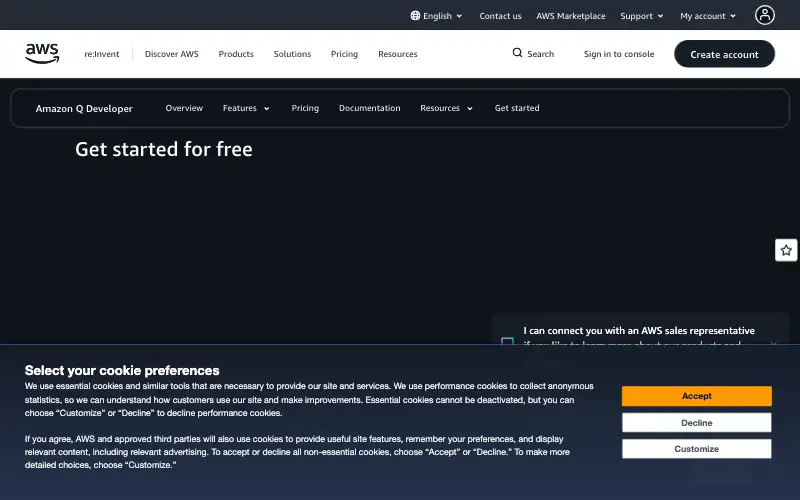Open Products menu
The width and height of the screenshot is (800, 500).
click(x=236, y=54)
